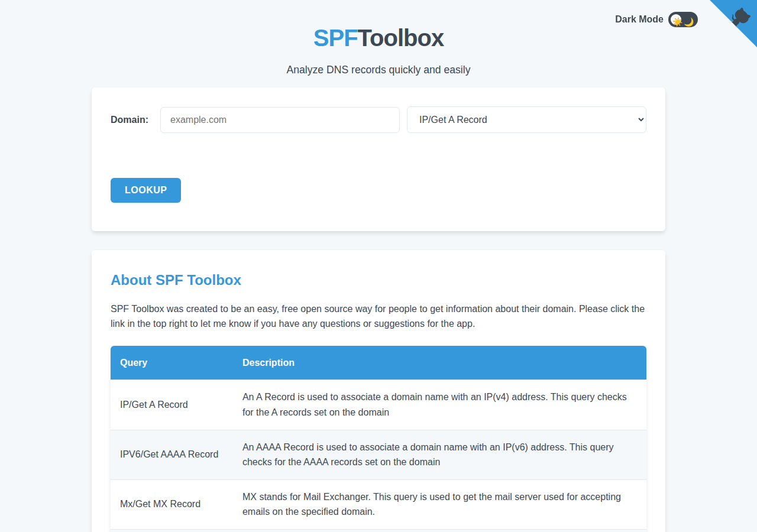The width and height of the screenshot is (757, 532).
Task: Click the MX Record description text
Action: coord(432,504)
